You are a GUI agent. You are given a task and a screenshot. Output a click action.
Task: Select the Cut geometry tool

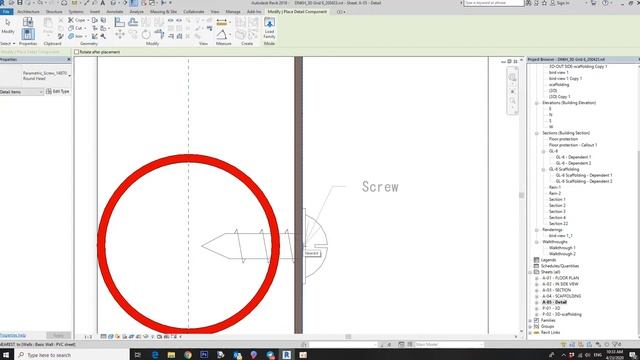[x=75, y=28]
